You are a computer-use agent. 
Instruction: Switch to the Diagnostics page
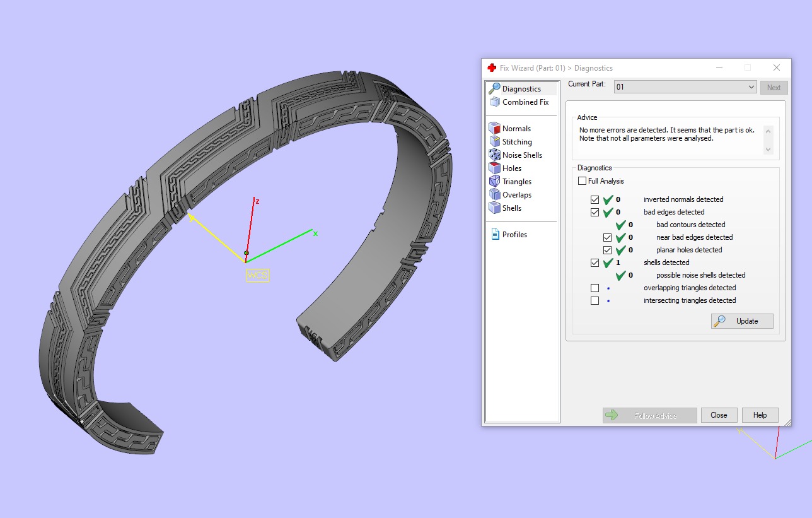pos(521,89)
